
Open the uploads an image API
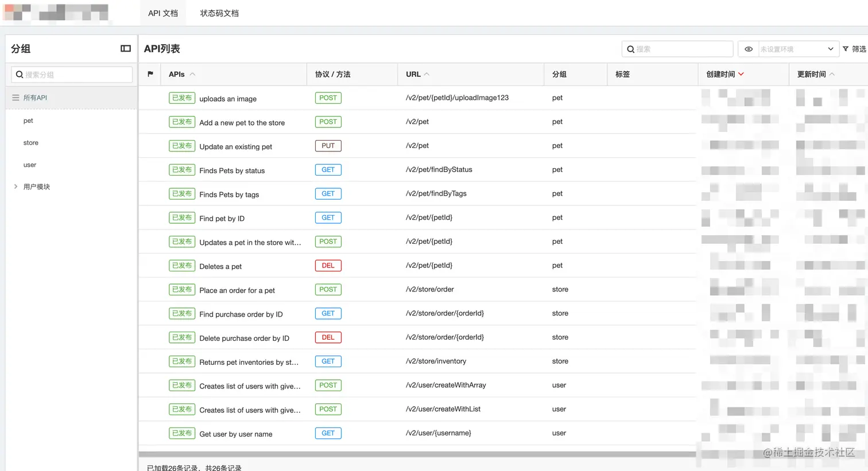228,99
